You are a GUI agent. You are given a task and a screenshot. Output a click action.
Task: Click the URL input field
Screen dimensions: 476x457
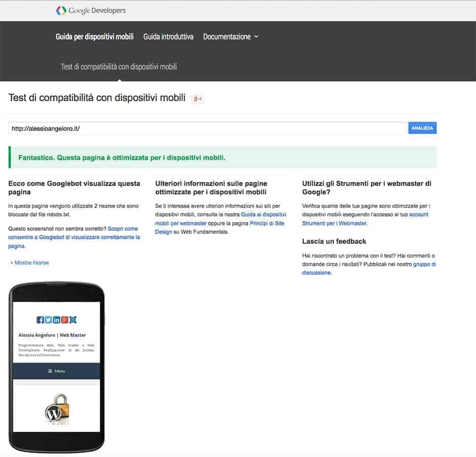[x=208, y=129]
